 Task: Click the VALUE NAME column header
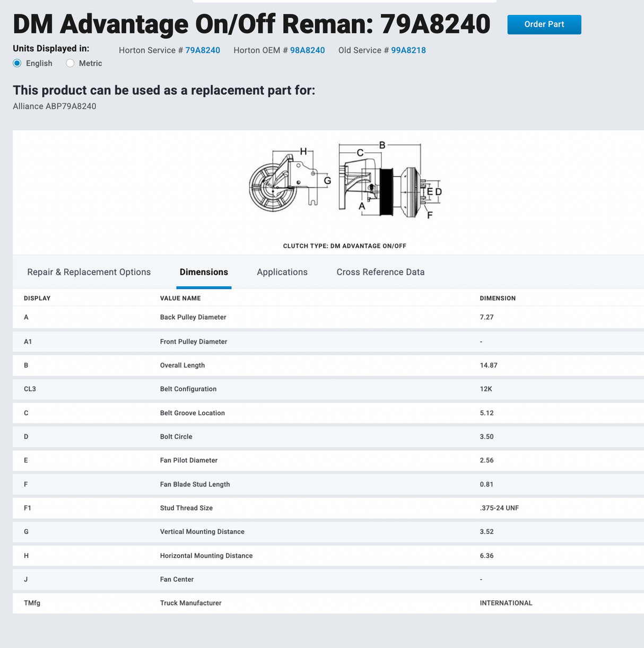180,299
